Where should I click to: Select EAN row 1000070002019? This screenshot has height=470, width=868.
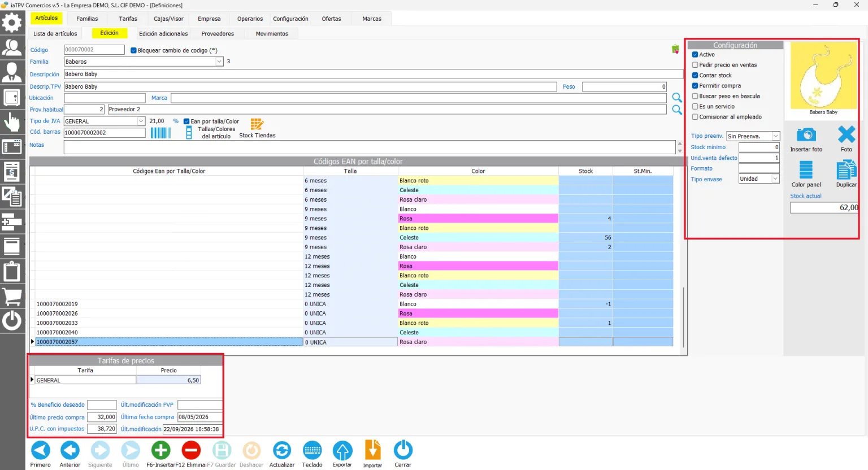click(x=169, y=304)
